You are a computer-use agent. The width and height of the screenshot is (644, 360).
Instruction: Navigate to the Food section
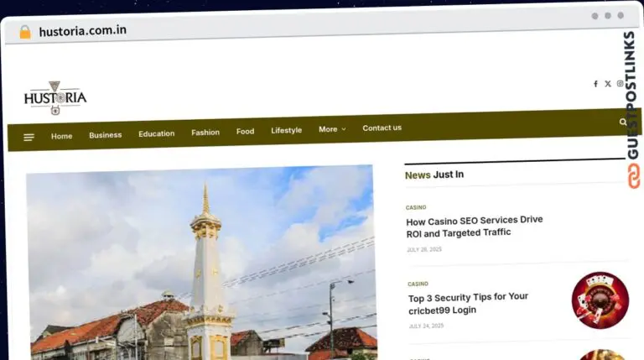point(245,131)
